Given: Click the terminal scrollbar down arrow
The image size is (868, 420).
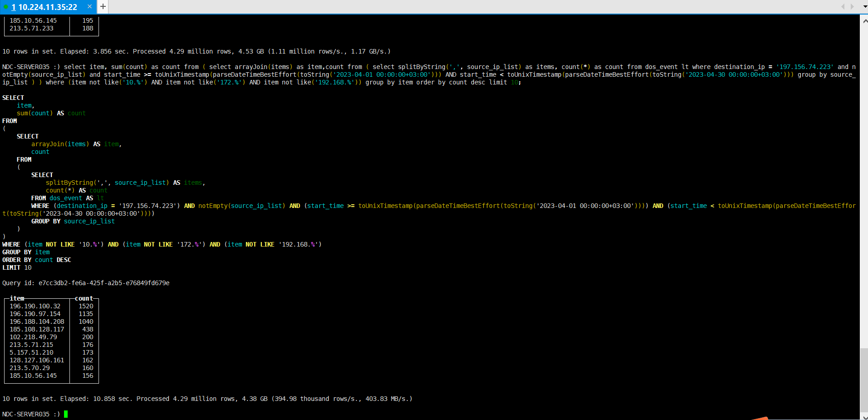Looking at the screenshot, I should [x=864, y=416].
